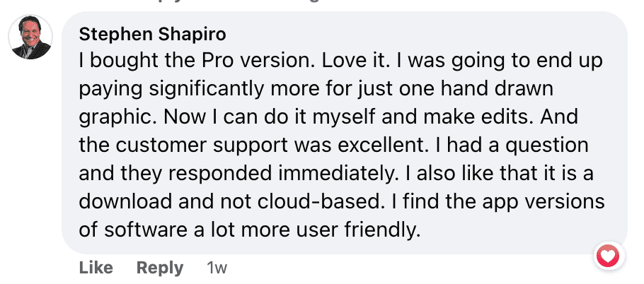Like Stephen Shapiro's comment
The image size is (644, 284).
pyautogui.click(x=96, y=268)
